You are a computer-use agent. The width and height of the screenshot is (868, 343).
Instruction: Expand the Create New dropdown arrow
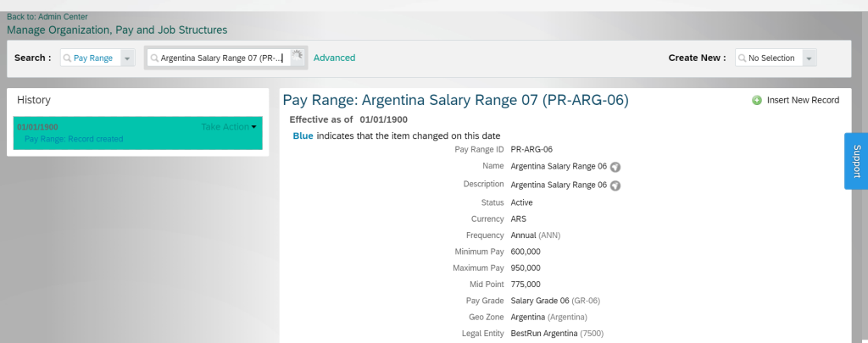tap(809, 58)
